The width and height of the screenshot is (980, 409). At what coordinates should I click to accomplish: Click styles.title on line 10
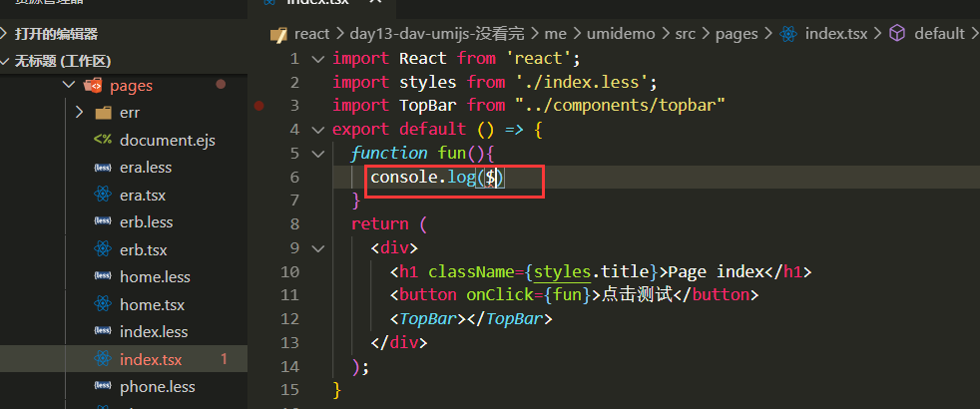[591, 272]
